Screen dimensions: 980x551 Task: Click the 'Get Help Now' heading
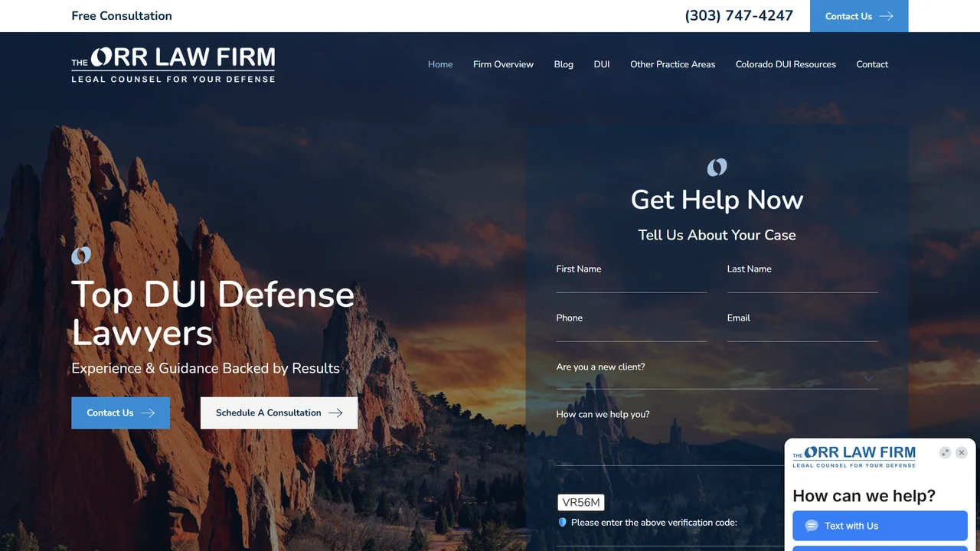[717, 200]
